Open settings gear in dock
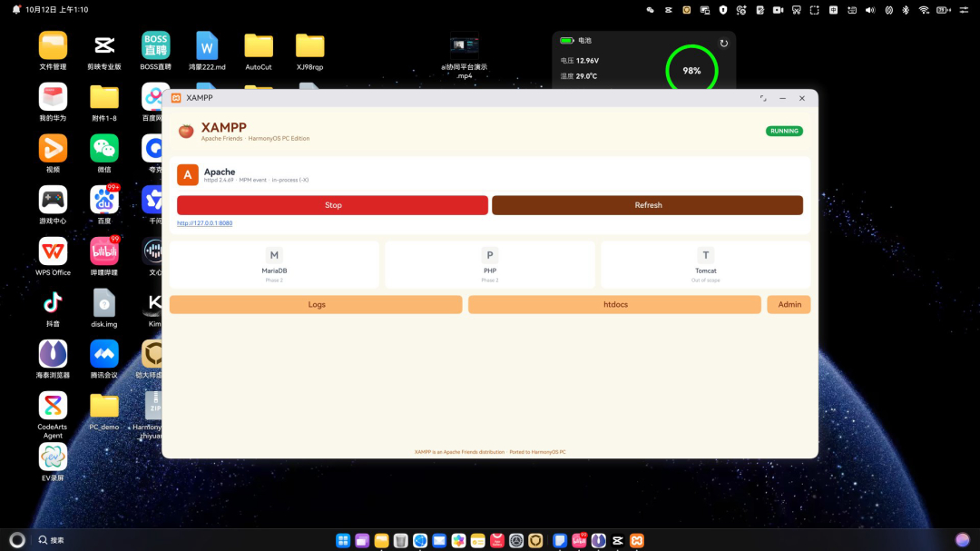Screen dimensions: 980x551 (x=516, y=540)
